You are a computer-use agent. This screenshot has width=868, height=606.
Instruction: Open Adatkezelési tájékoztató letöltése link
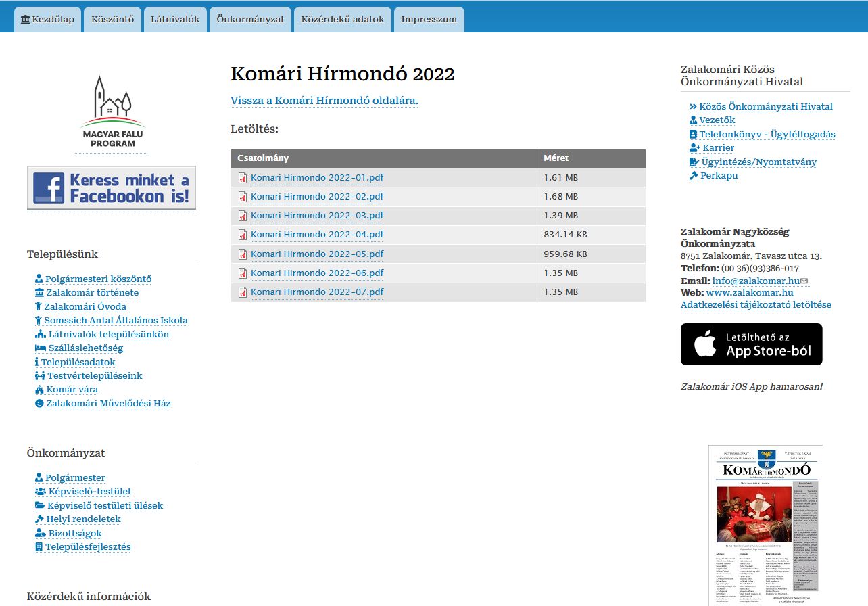756,305
